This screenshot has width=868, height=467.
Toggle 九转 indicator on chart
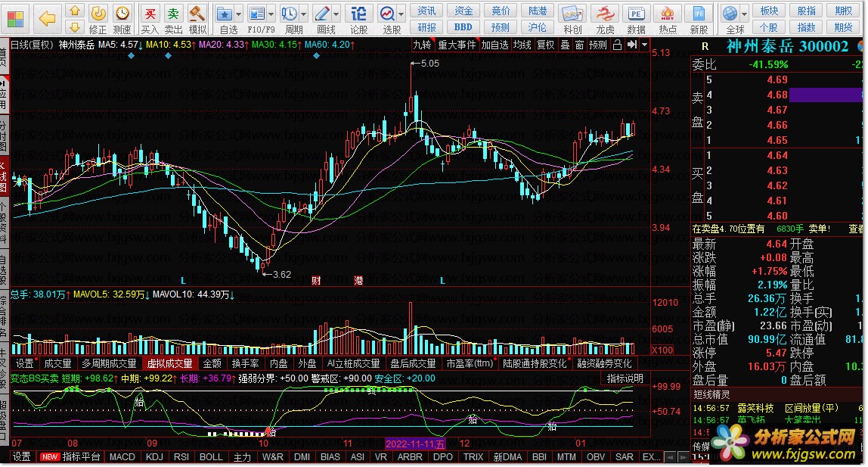point(423,45)
